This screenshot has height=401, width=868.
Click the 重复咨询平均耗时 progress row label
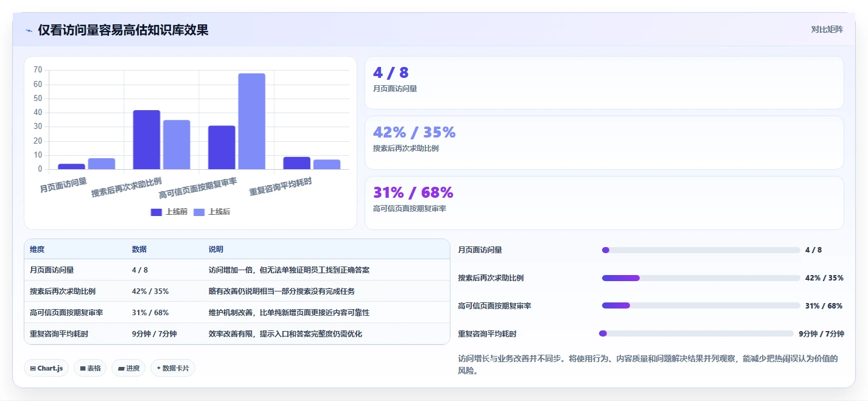click(x=488, y=333)
